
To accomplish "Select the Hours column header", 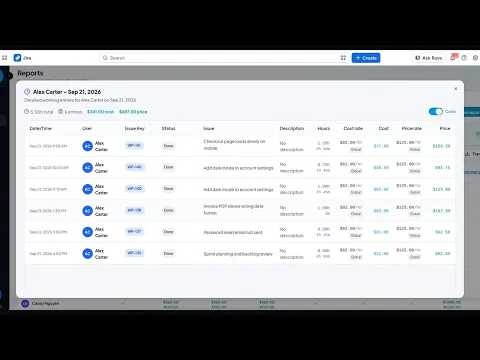I will 324,128.
